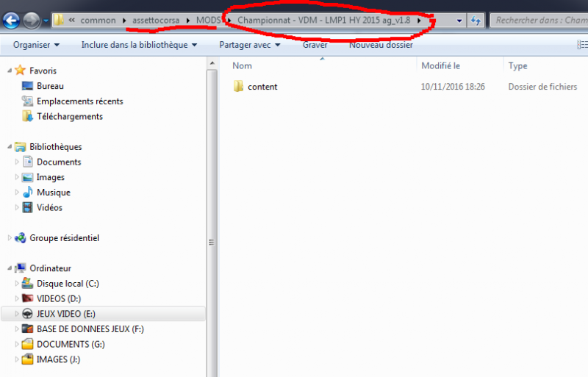This screenshot has height=377, width=588.
Task: Expand JEUX VIDEO (E:) drive
Action: [16, 314]
